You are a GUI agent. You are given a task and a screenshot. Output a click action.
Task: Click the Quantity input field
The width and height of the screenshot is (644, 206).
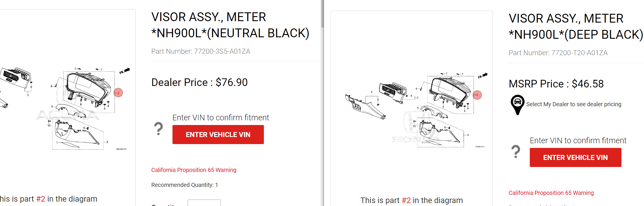[x=204, y=203]
